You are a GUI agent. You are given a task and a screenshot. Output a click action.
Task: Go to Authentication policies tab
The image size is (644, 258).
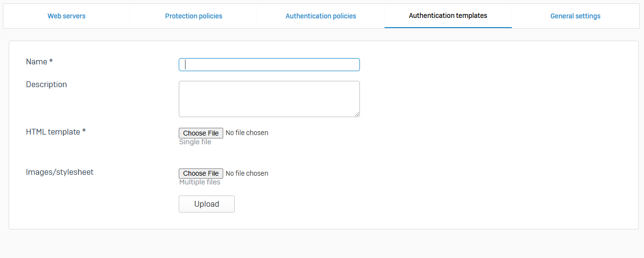point(321,16)
